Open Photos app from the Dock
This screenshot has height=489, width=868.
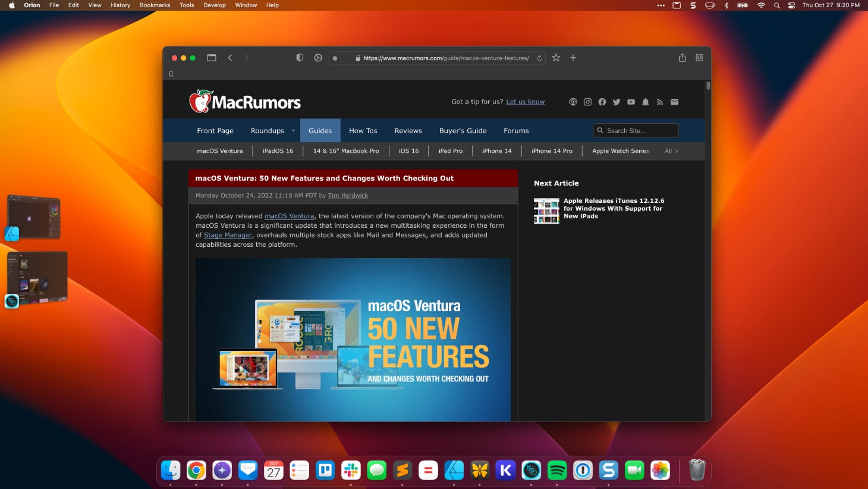(660, 471)
